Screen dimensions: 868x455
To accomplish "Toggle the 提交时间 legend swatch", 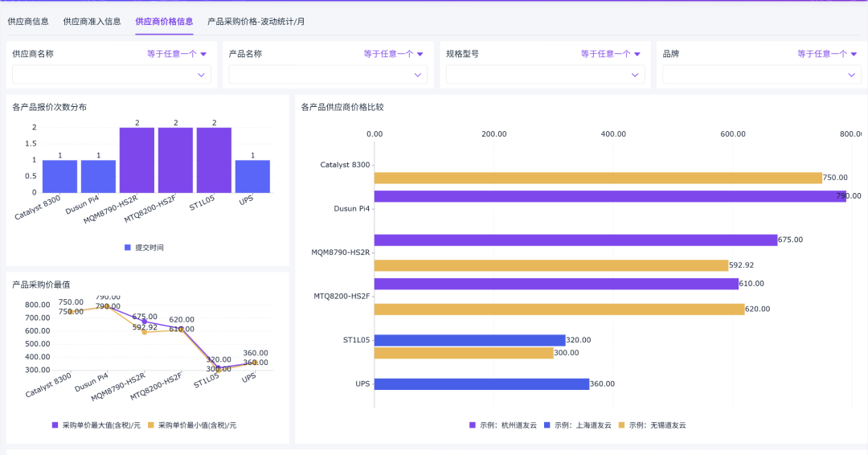I will 128,248.
